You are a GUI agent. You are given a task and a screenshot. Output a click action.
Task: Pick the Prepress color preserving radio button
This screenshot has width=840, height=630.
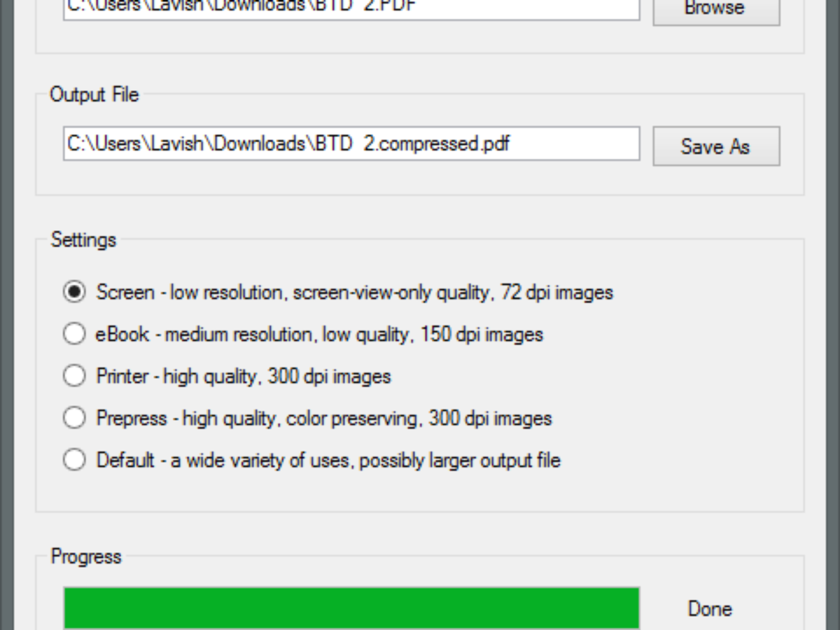[x=74, y=418]
